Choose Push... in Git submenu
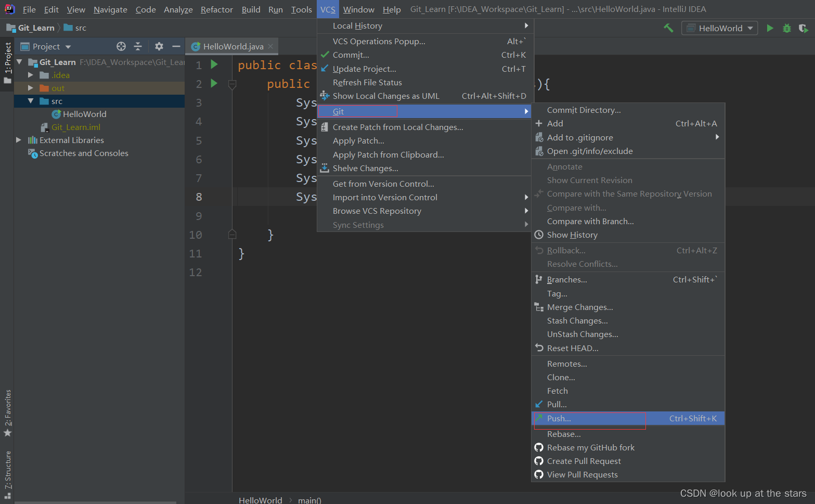The height and width of the screenshot is (504, 815). click(628, 418)
